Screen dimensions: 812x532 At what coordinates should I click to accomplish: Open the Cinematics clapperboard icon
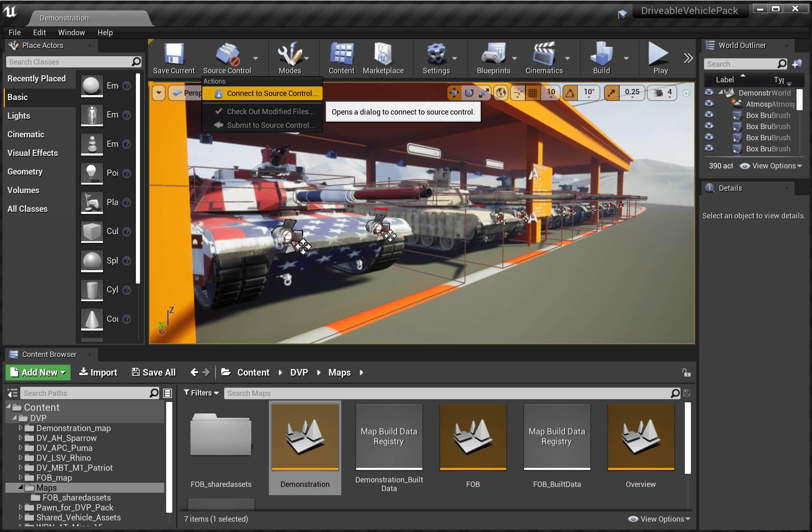tap(544, 54)
